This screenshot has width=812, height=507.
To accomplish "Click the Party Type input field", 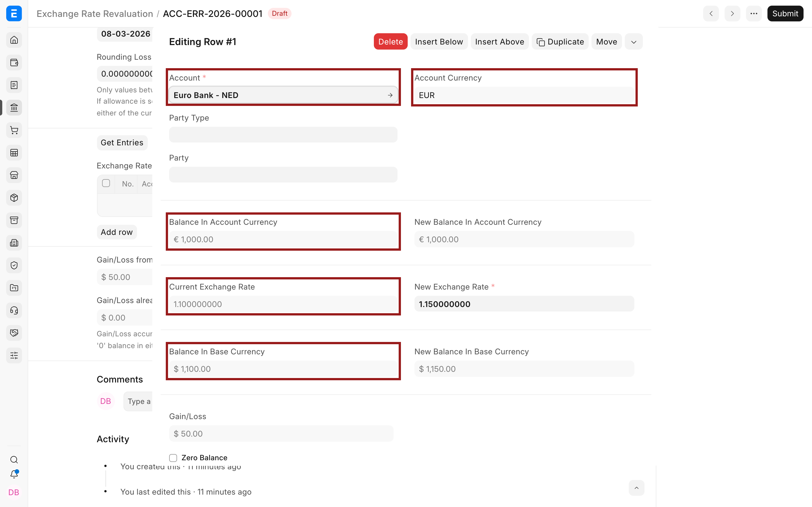I will click(x=283, y=135).
